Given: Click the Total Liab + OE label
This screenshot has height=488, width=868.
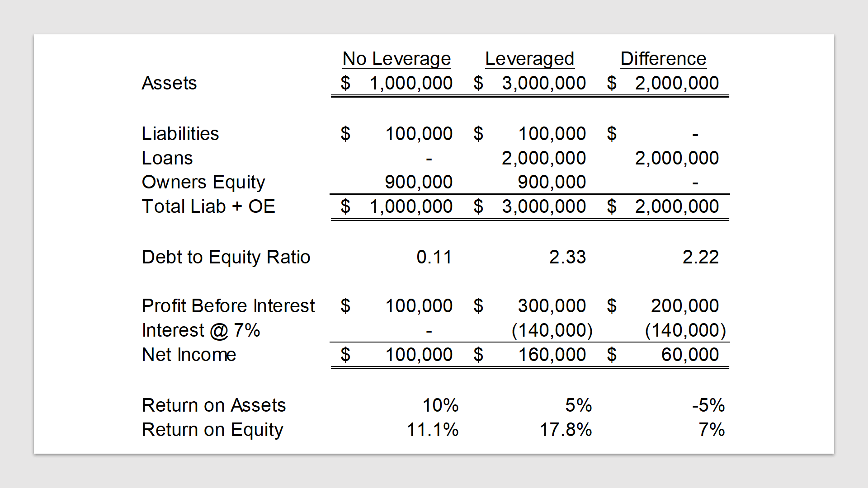Looking at the screenshot, I should [208, 206].
